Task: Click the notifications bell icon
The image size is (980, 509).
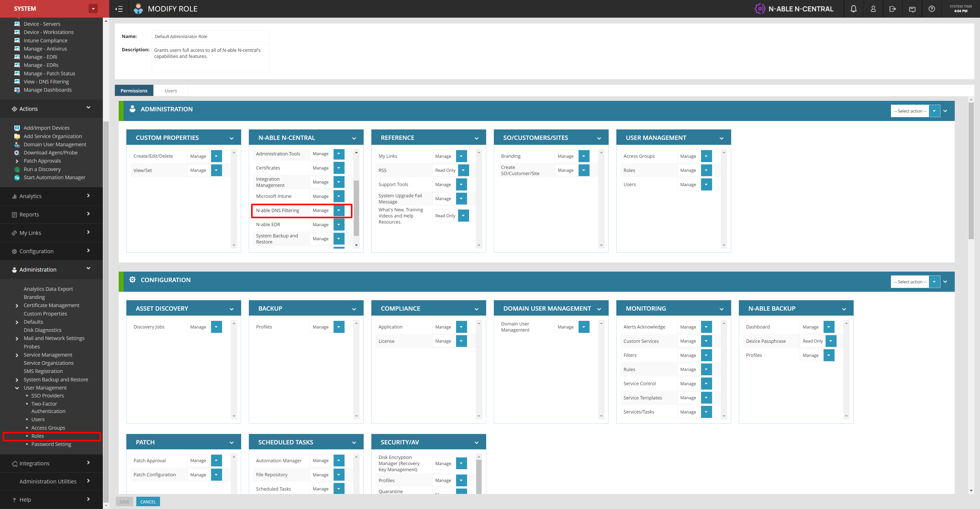Action: [853, 9]
